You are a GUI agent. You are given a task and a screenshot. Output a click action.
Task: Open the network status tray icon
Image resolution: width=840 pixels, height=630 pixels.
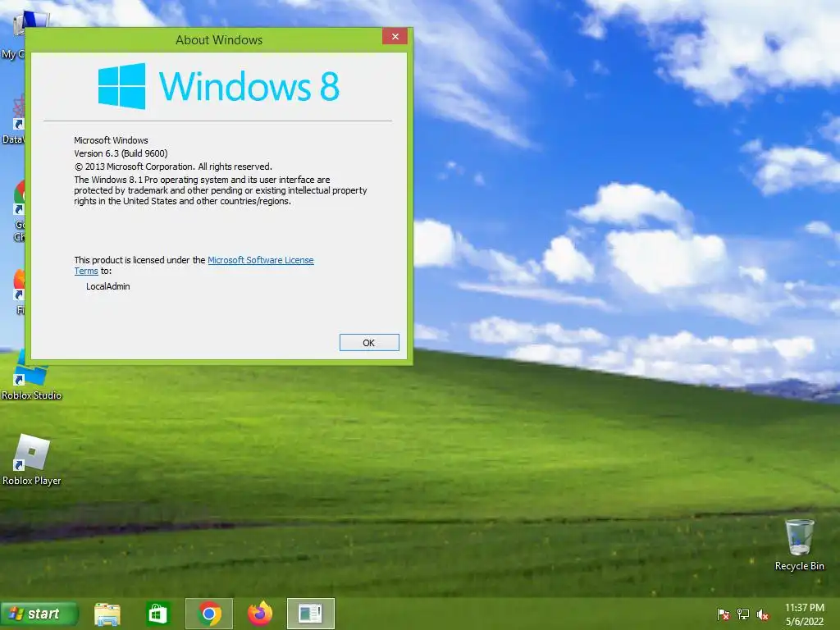(743, 614)
